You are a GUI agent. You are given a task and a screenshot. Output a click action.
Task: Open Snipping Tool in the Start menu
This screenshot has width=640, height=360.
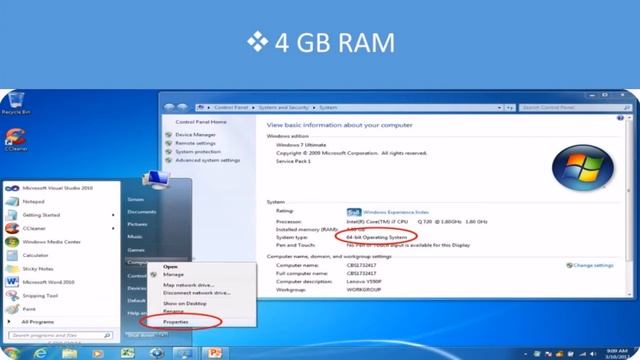(40, 296)
